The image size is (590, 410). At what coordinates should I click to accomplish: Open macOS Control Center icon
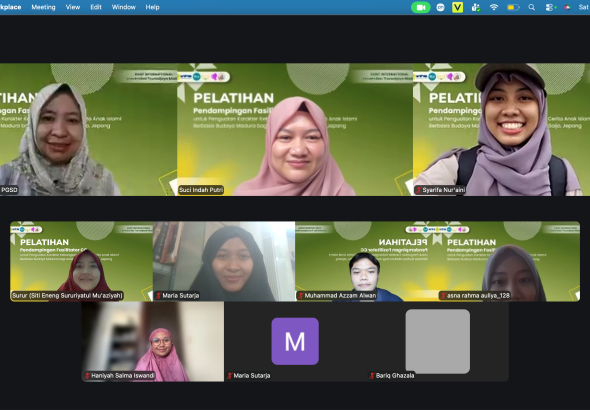550,7
